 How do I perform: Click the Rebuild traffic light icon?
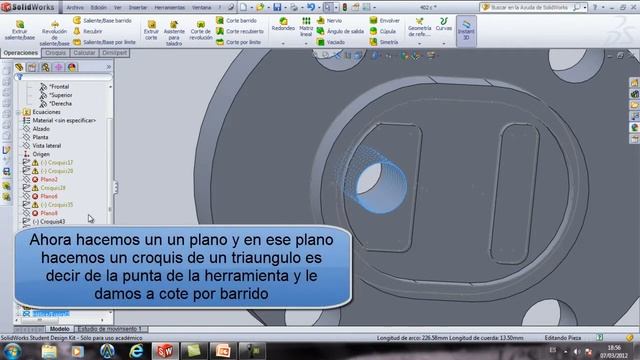344,7
